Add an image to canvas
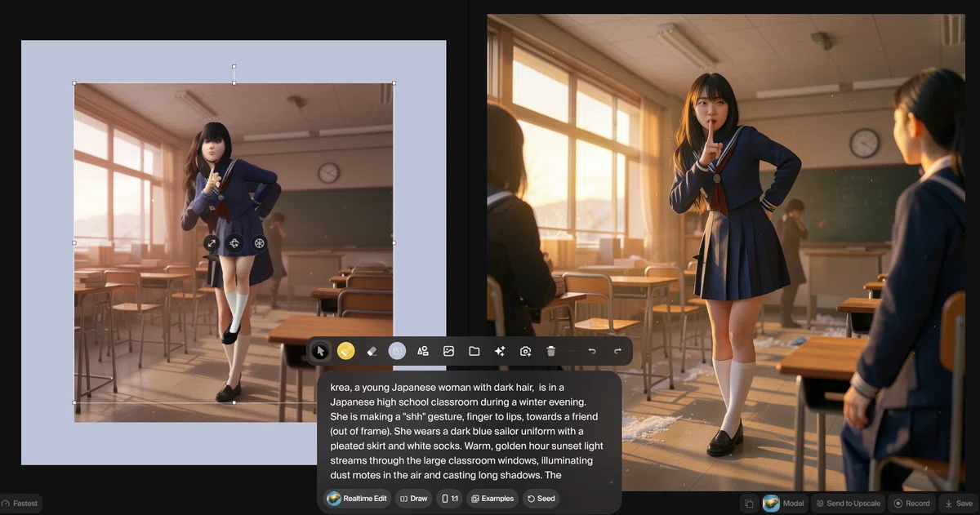 coord(448,351)
